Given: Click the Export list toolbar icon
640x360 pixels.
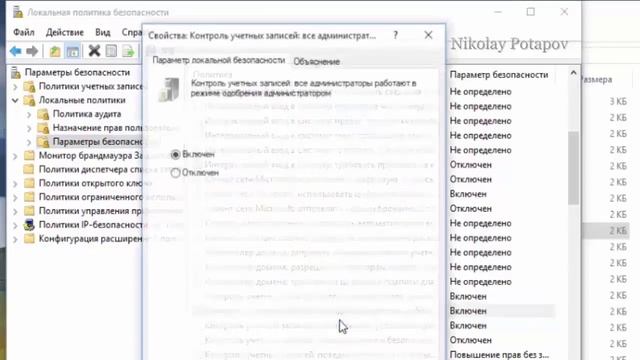Looking at the screenshot, I should click(128, 51).
